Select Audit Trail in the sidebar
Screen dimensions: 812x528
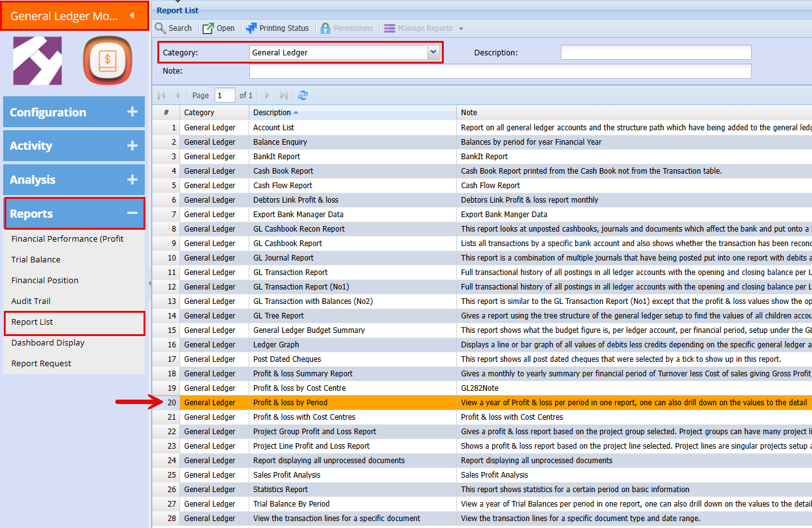pos(31,301)
